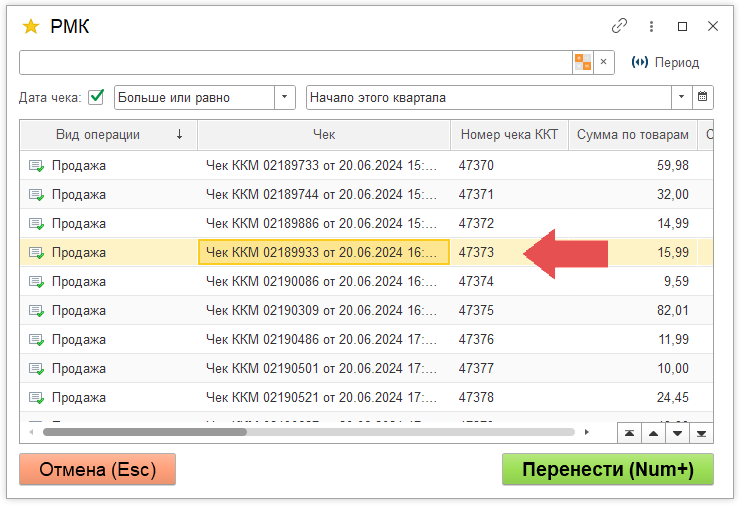Click the Сумма по товарам column header
Viewport: 743px width, 508px height.
coord(632,135)
